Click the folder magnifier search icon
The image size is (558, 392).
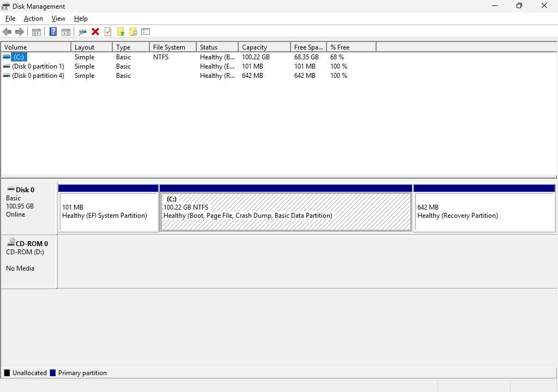click(134, 32)
